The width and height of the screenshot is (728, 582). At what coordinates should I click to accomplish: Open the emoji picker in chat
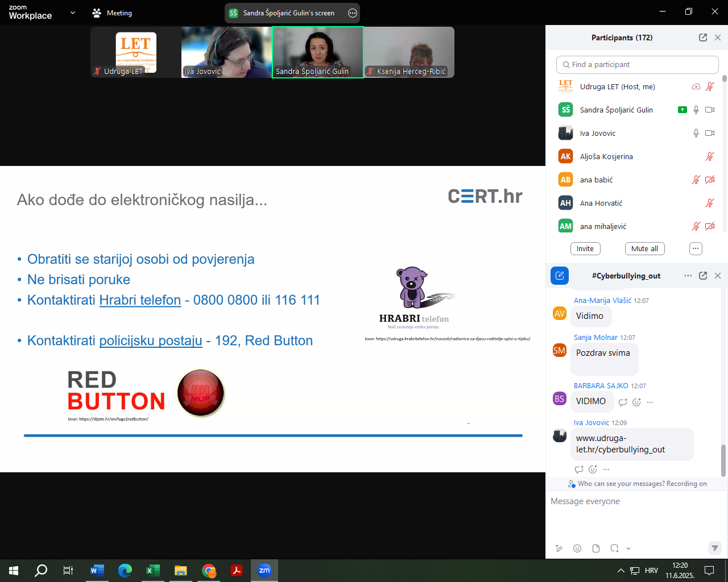click(x=577, y=548)
